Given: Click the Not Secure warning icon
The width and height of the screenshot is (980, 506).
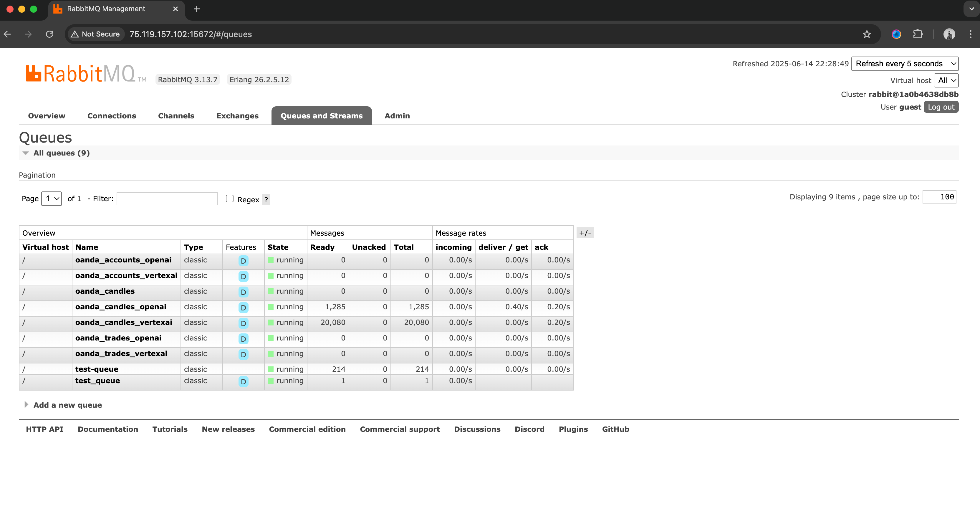Looking at the screenshot, I should (75, 34).
